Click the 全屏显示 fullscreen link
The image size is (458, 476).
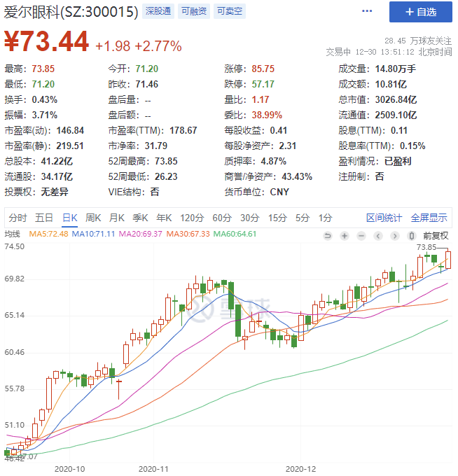coord(429,217)
